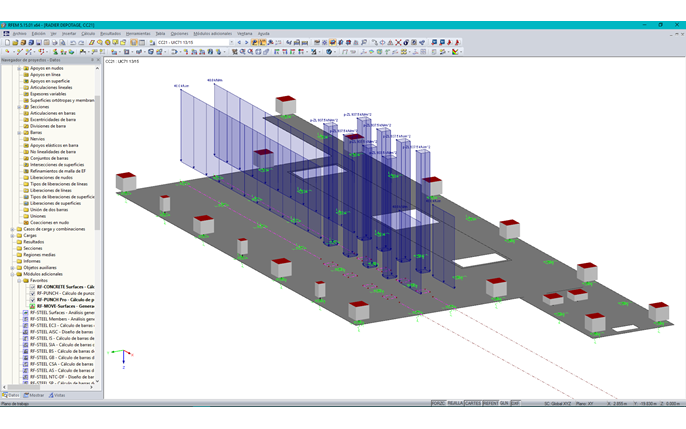Click the results color scale icon
The image size is (686, 429).
pyautogui.click(x=455, y=52)
